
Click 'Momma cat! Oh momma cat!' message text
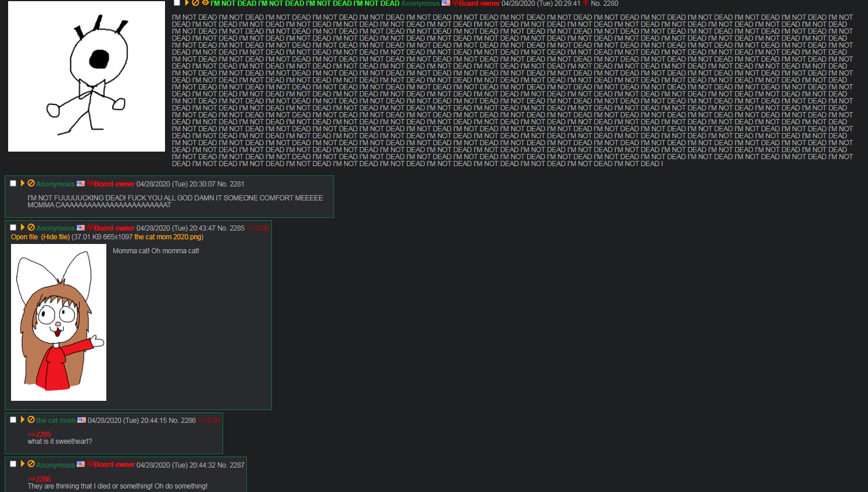coord(156,251)
